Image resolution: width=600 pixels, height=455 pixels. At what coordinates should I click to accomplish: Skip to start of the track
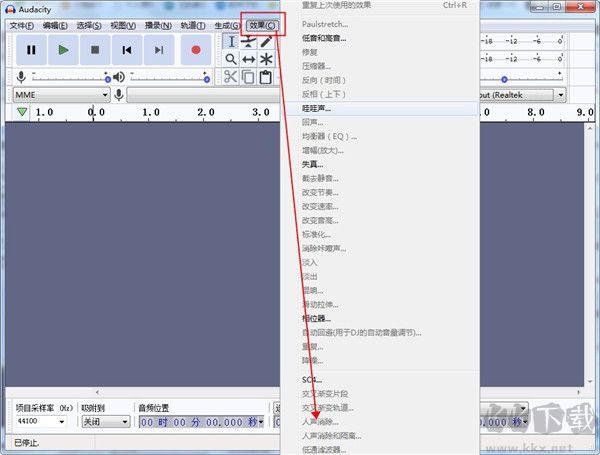coord(127,50)
